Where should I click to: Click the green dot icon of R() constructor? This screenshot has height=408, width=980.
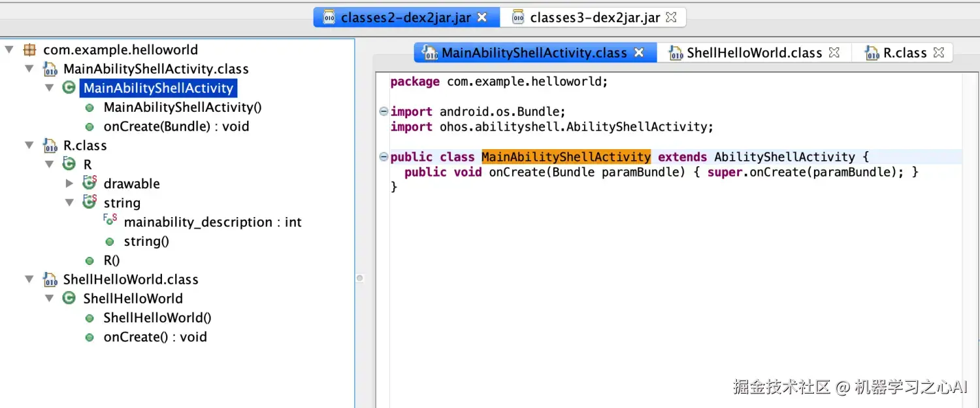tap(90, 261)
